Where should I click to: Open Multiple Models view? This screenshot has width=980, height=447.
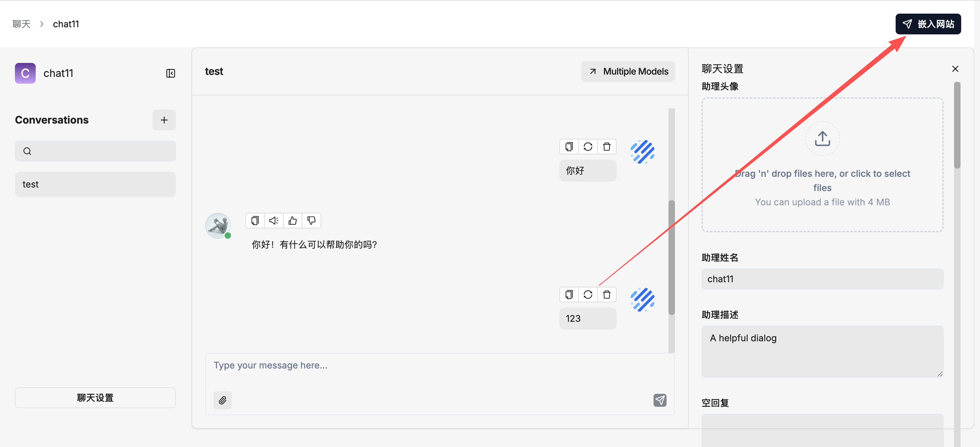coord(628,71)
